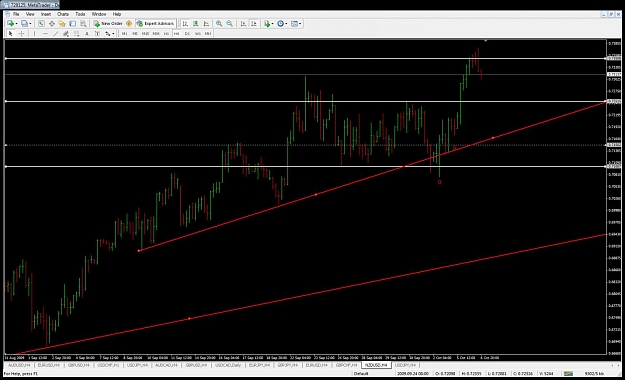Expand the Templates dropdown arrow
Image resolution: width=625 pixels, height=380 pixels.
click(300, 24)
